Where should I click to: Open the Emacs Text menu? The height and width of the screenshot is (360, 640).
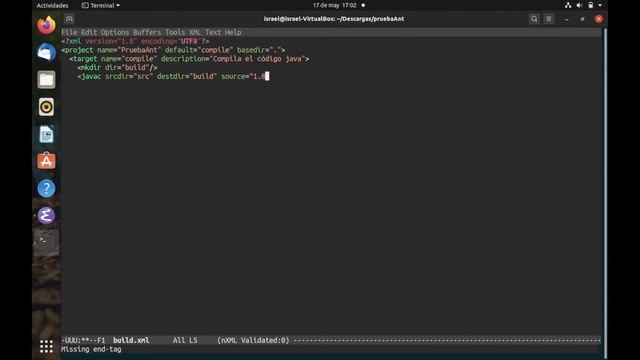[x=213, y=32]
